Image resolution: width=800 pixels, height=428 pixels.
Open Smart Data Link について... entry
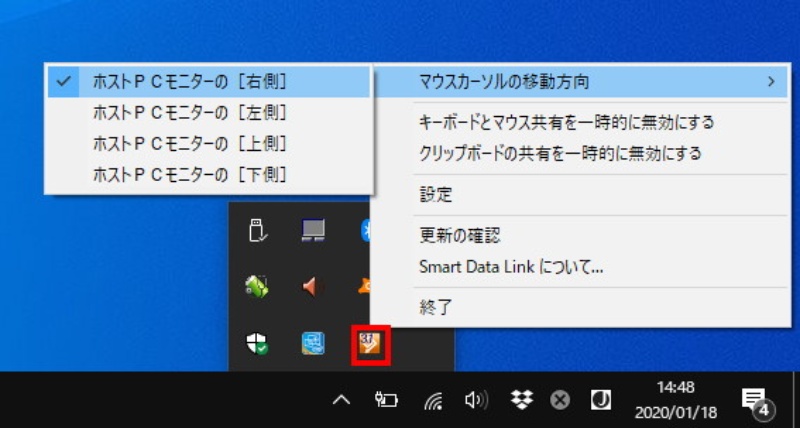pos(581,266)
